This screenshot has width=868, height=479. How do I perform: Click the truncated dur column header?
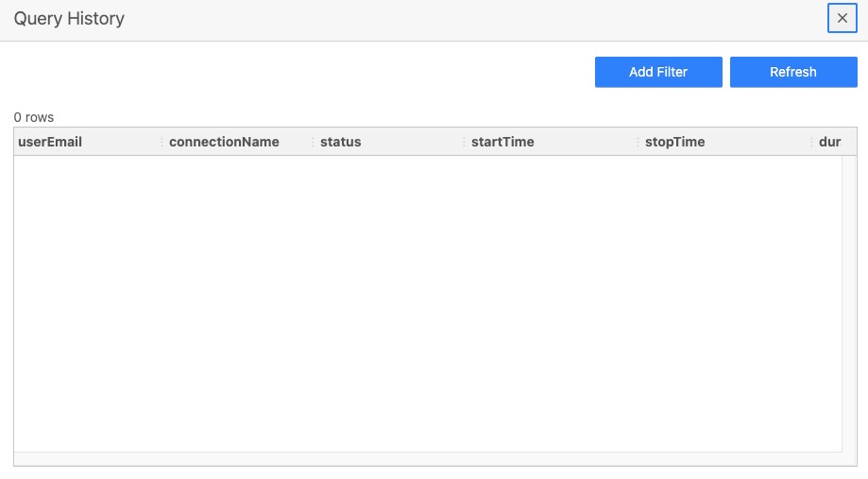coord(829,142)
